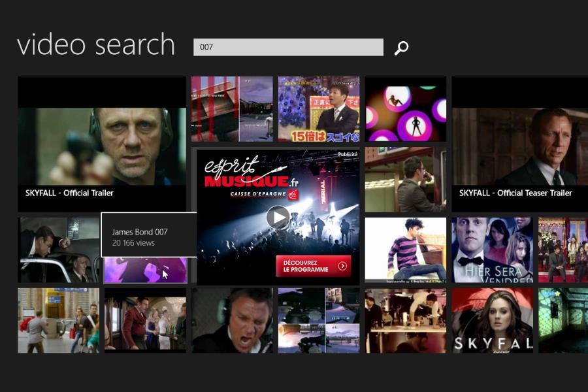Open the man leaning into car thumbnail
Image resolution: width=588 pixels, height=392 pixels.
pos(59,250)
